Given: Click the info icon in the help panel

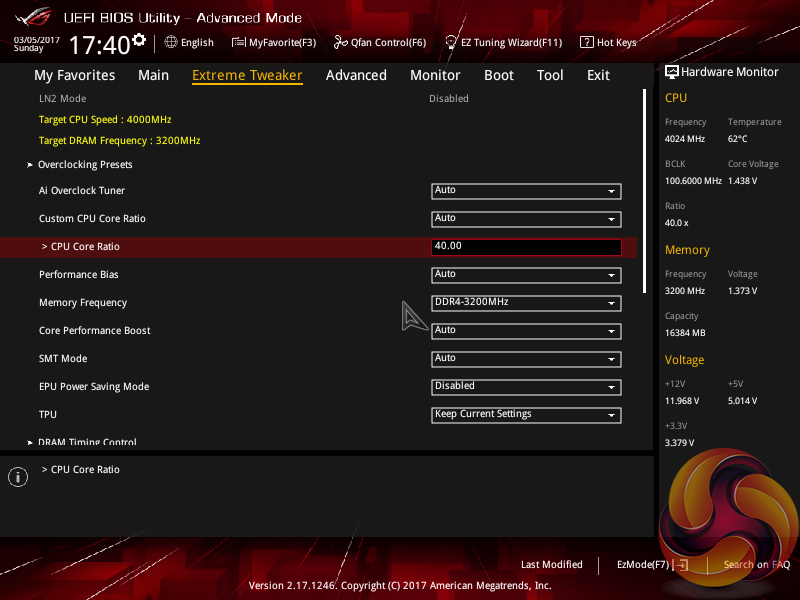Looking at the screenshot, I should point(18,477).
